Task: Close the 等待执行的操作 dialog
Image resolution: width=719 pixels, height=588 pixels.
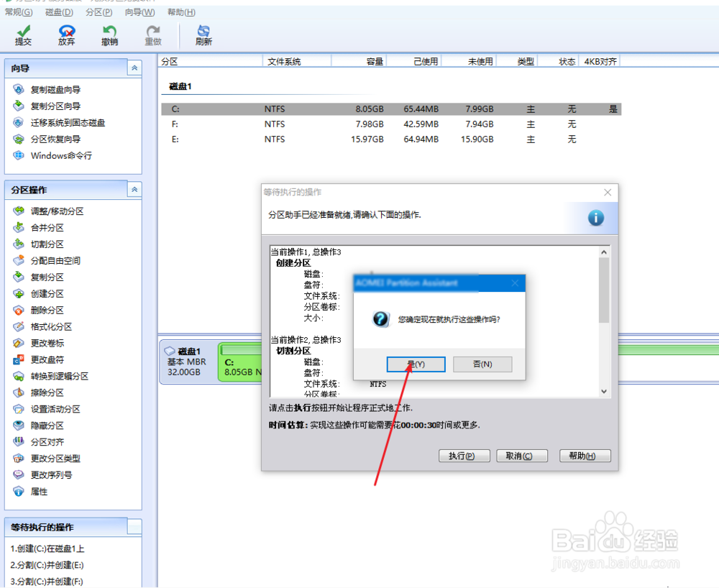Action: [608, 193]
